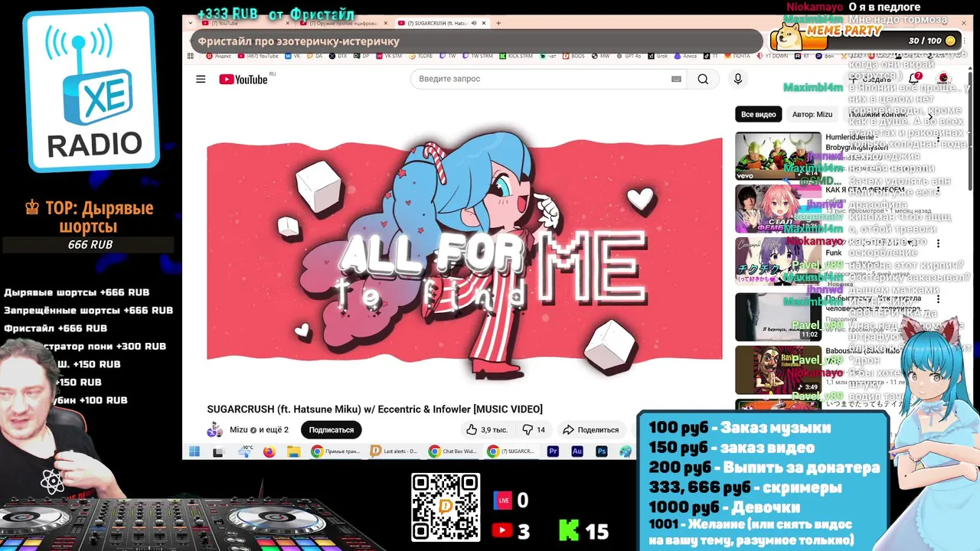Open the 'KICK STRM' bookmark
This screenshot has width=980, height=551.
(514, 55)
